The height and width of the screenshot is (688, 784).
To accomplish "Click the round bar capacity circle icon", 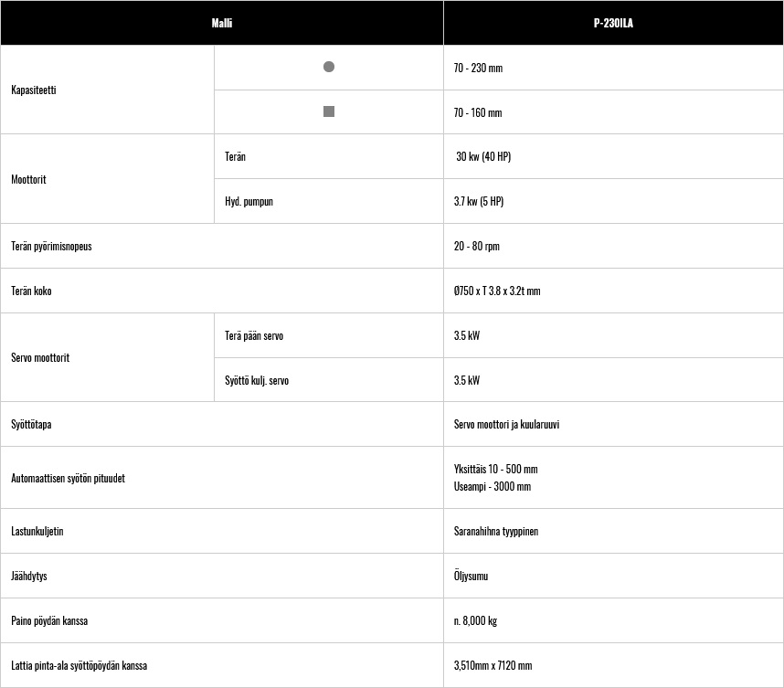I will point(329,67).
